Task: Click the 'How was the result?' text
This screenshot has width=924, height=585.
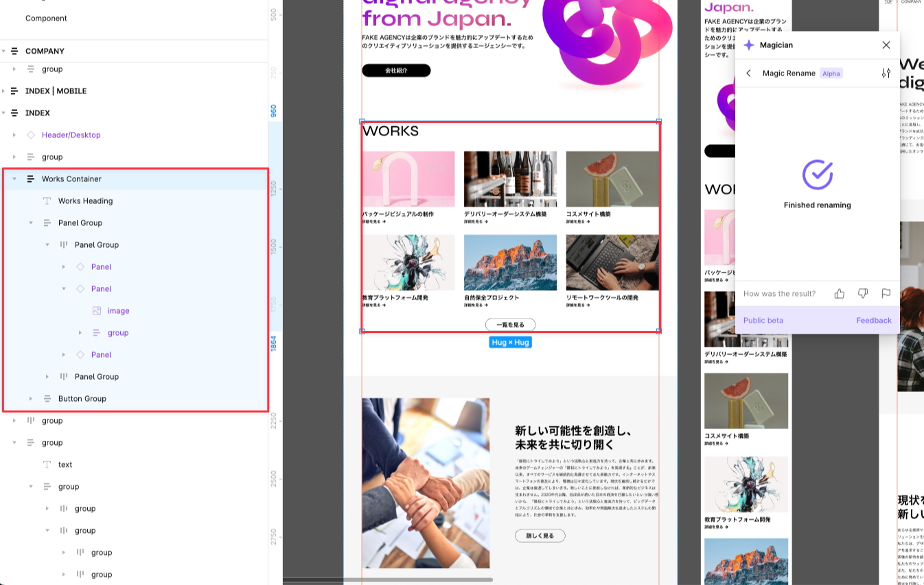Action: point(780,293)
